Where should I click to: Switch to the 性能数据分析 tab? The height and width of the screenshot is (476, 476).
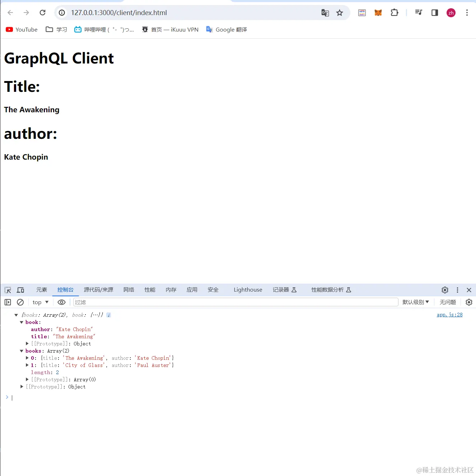[x=331, y=290]
